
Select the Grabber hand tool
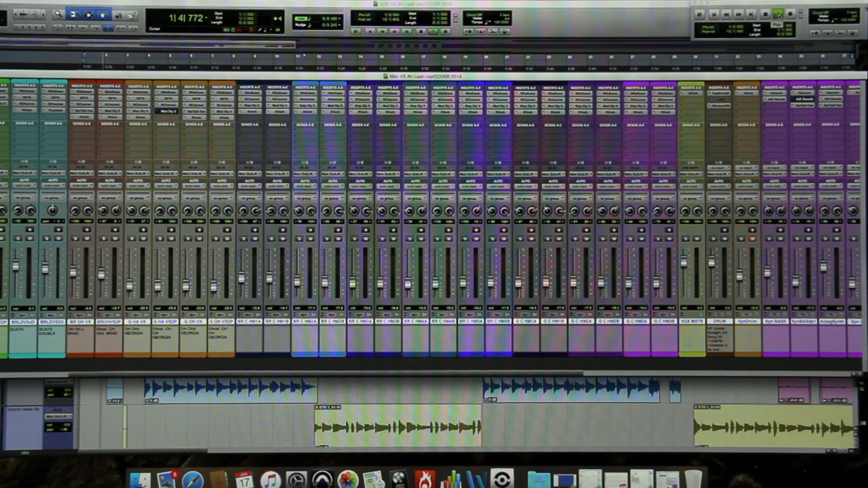[x=103, y=15]
